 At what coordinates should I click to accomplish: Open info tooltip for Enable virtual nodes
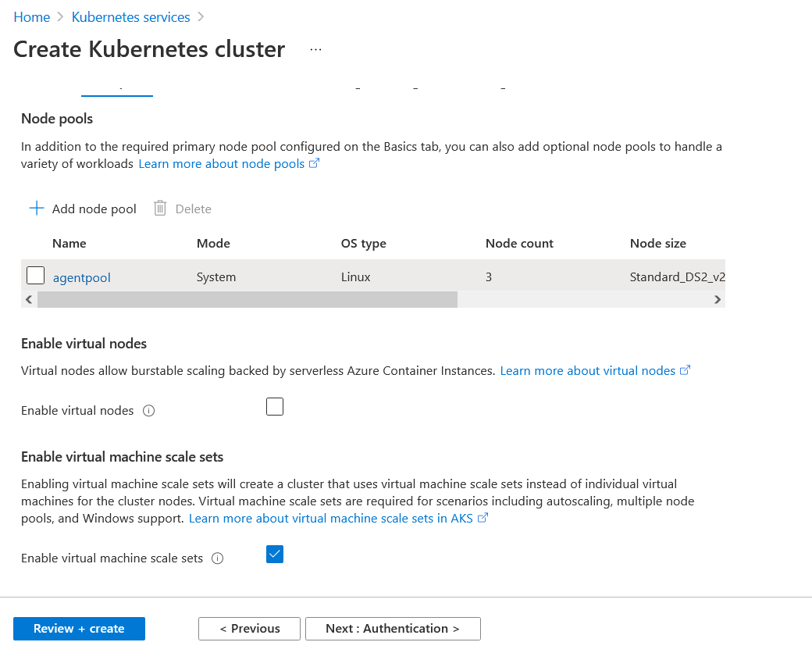coord(148,411)
